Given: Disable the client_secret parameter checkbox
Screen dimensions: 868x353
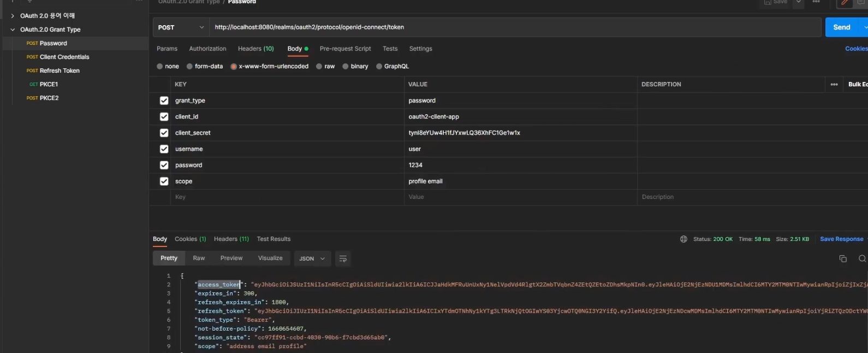Looking at the screenshot, I should coord(164,133).
